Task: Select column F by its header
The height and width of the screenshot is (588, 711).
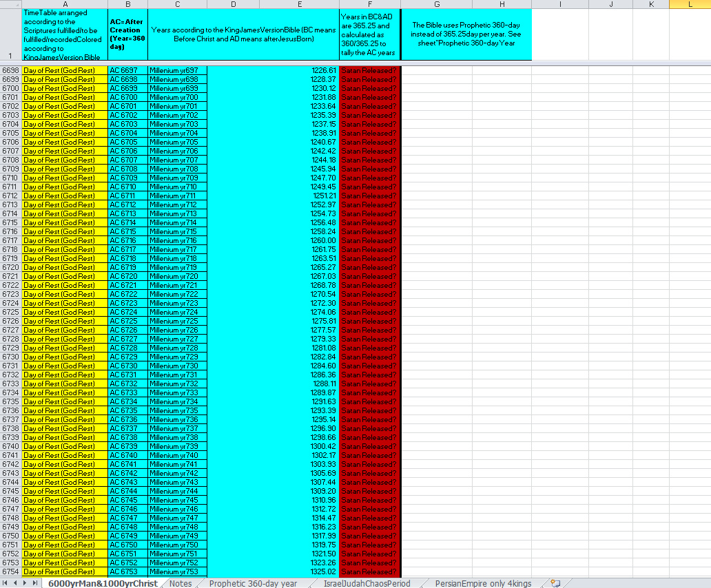Action: 370,4
